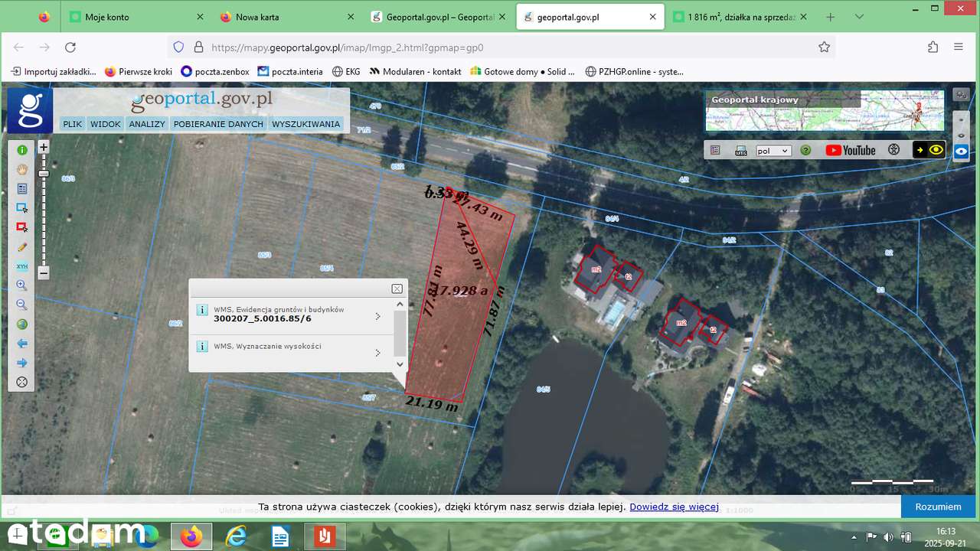Open the pol language dropdown
The image size is (980, 551).
point(773,151)
